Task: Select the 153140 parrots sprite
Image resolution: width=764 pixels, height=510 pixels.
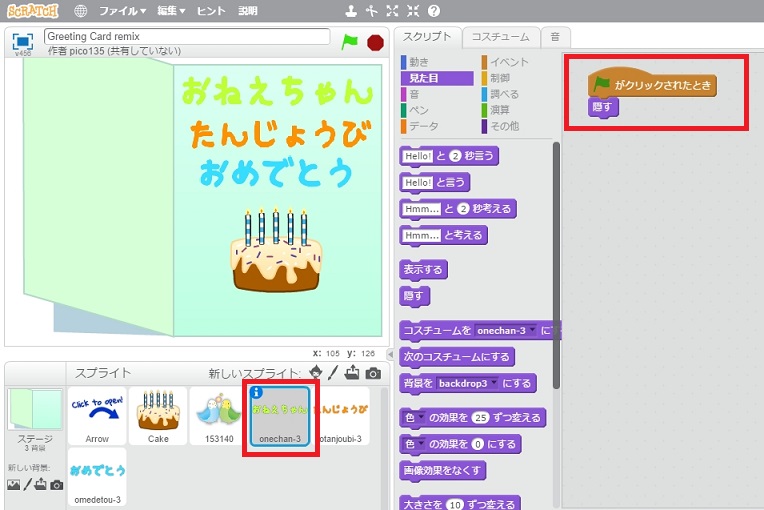Action: pos(219,416)
